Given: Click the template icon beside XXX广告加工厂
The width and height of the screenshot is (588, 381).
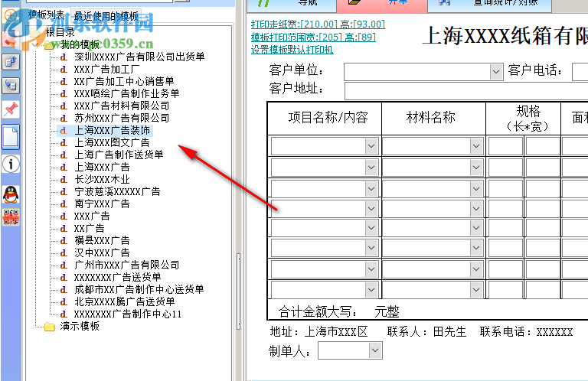Looking at the screenshot, I should point(64,70).
